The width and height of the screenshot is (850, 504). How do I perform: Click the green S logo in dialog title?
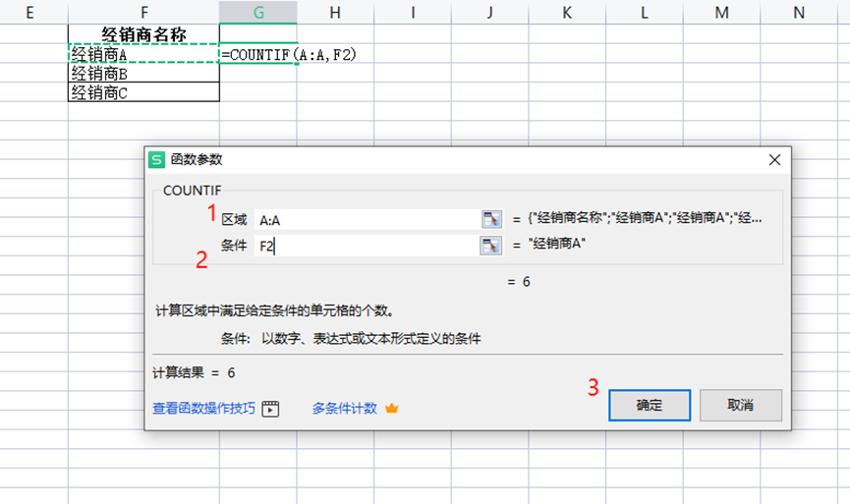[x=156, y=160]
